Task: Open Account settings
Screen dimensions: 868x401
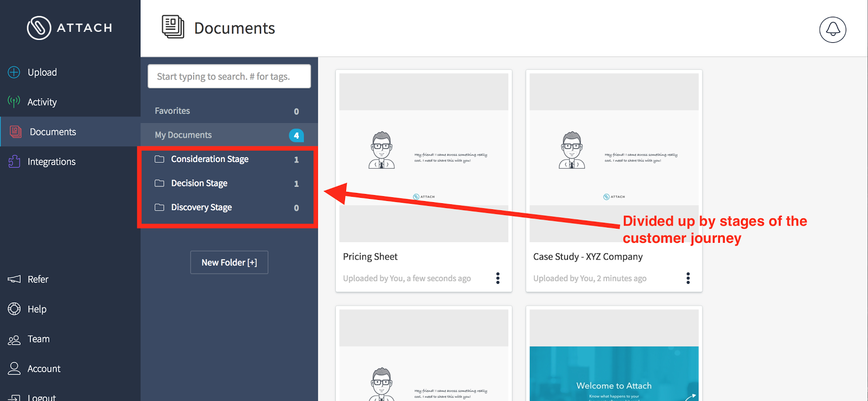Action: [44, 368]
